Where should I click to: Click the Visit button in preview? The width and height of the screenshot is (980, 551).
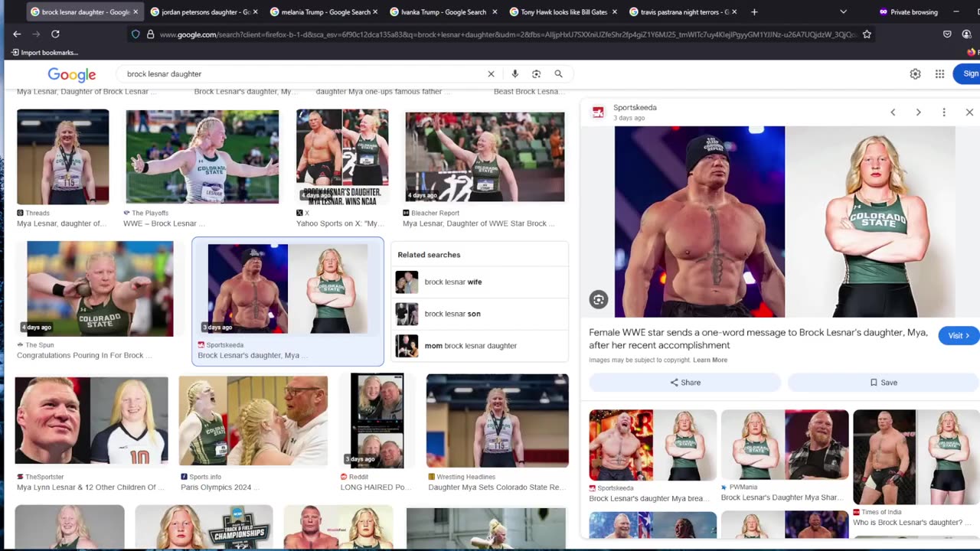(959, 335)
